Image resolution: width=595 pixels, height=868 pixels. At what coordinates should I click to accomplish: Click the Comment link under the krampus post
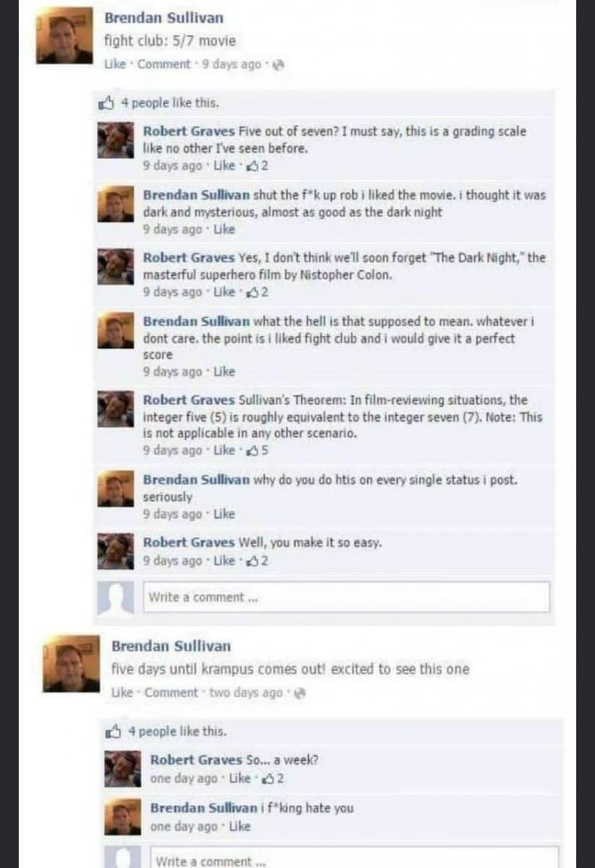point(171,693)
